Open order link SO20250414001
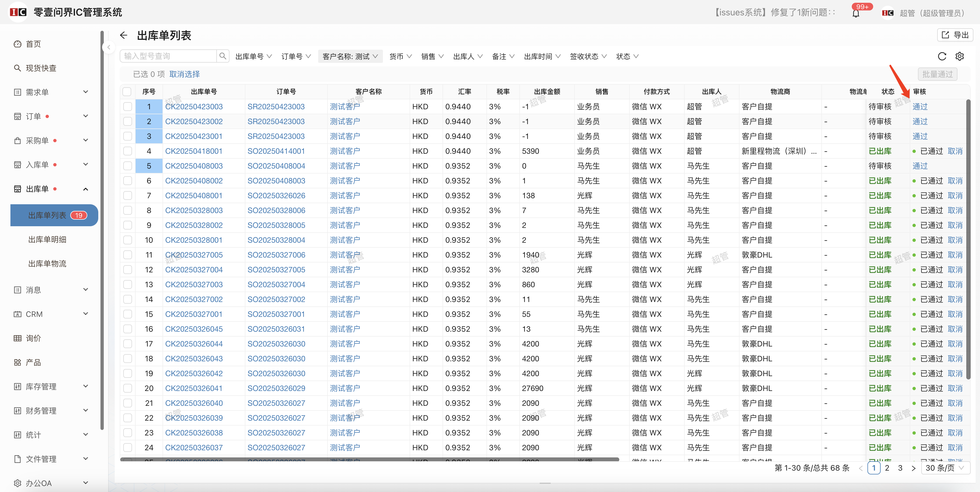 point(276,151)
